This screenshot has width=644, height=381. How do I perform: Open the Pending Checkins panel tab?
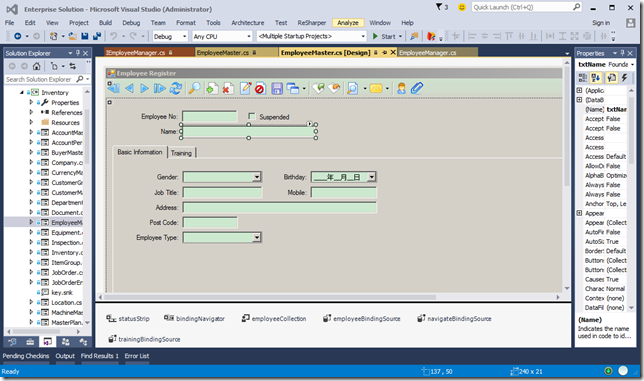[x=26, y=356]
